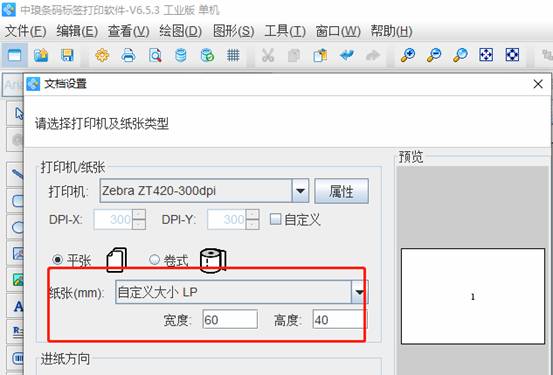Open the 工具(T) menu
This screenshot has width=553, height=375.
click(x=285, y=31)
